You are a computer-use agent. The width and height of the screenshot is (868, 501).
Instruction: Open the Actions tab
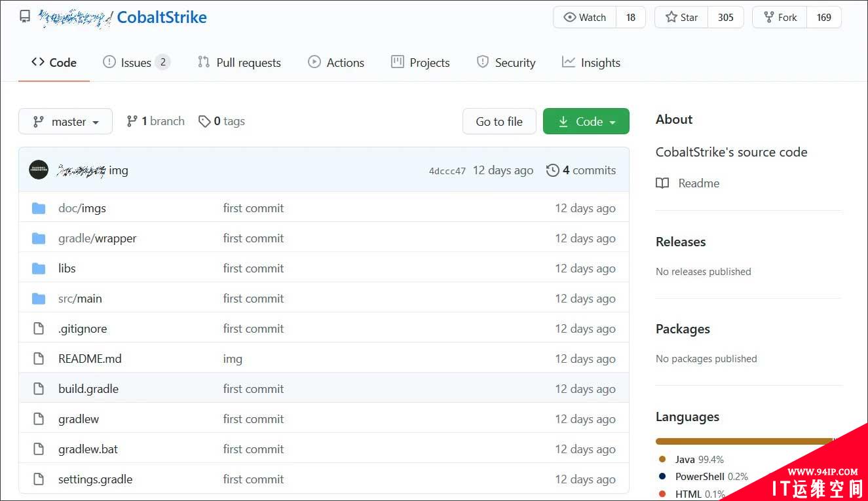336,63
